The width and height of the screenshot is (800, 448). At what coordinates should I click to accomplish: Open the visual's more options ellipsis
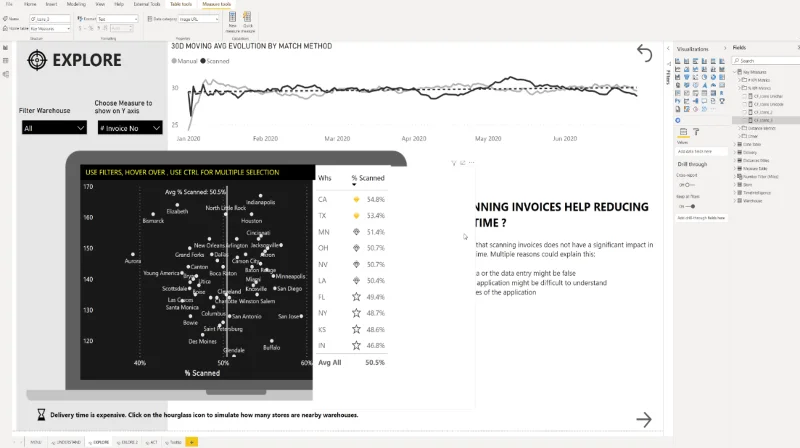(471, 163)
